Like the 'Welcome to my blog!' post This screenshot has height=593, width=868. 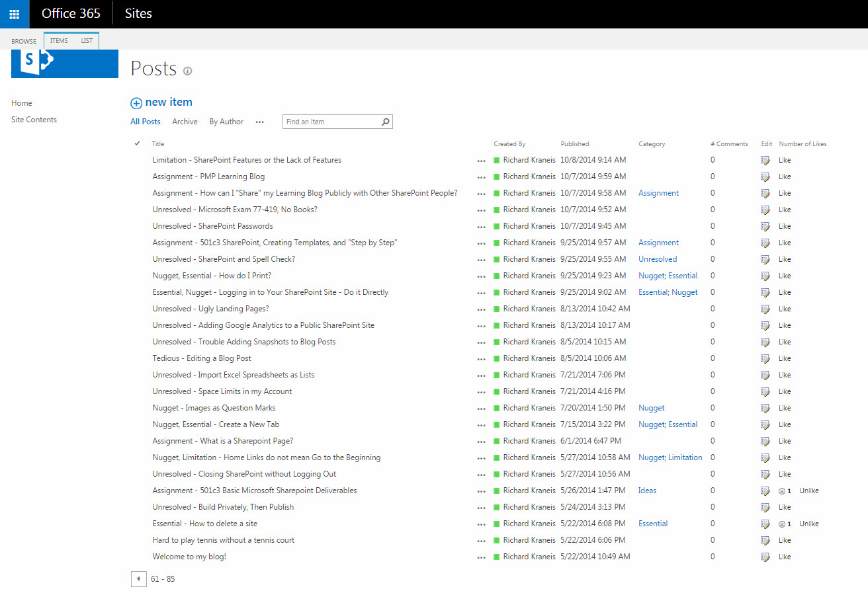tap(785, 557)
